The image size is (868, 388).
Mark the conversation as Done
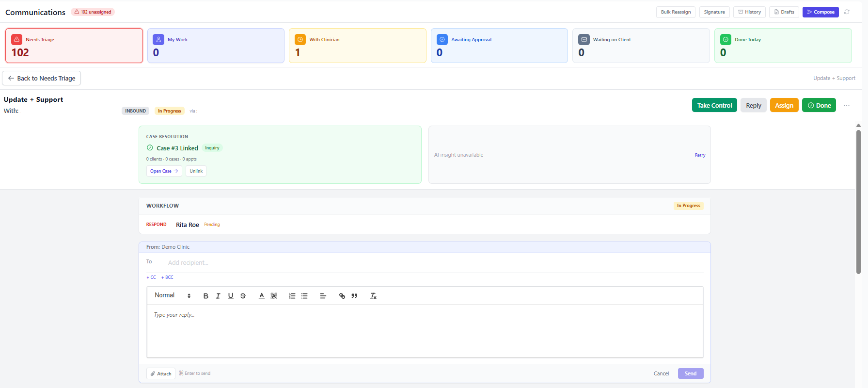pyautogui.click(x=819, y=105)
